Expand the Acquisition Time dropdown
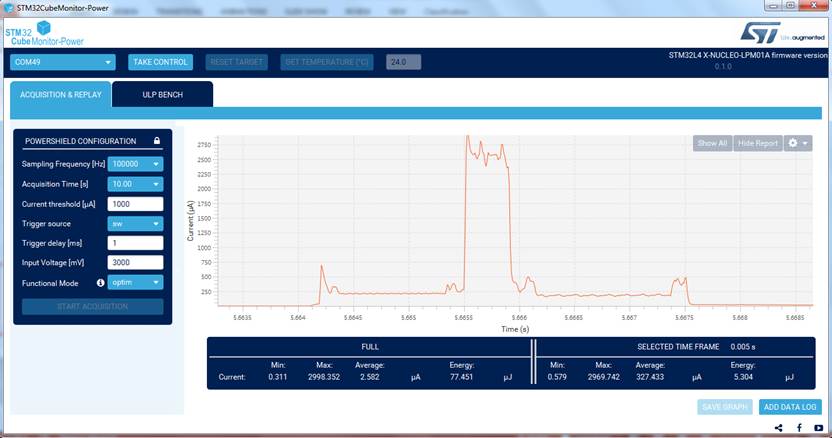This screenshot has height=438, width=832. tap(135, 184)
